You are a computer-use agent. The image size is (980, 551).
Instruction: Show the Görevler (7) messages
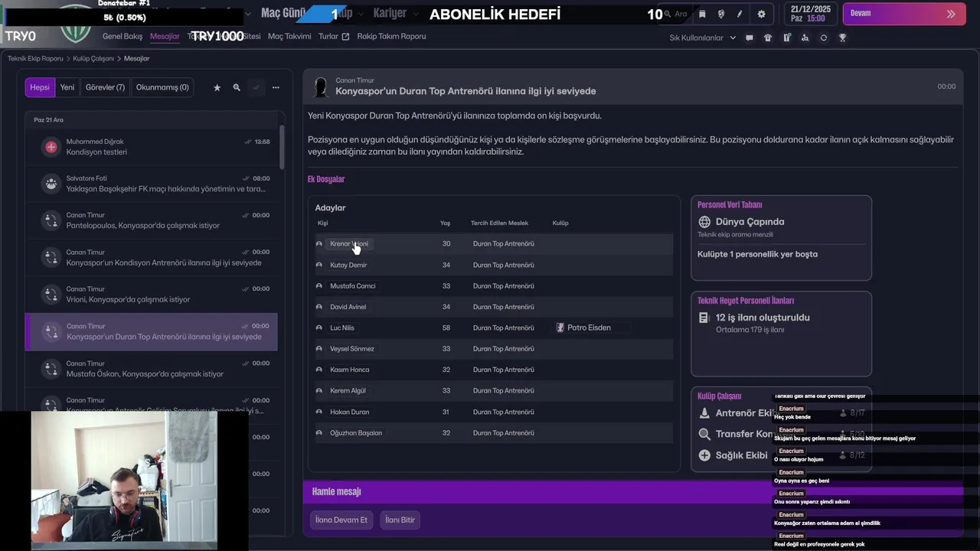[x=105, y=87]
